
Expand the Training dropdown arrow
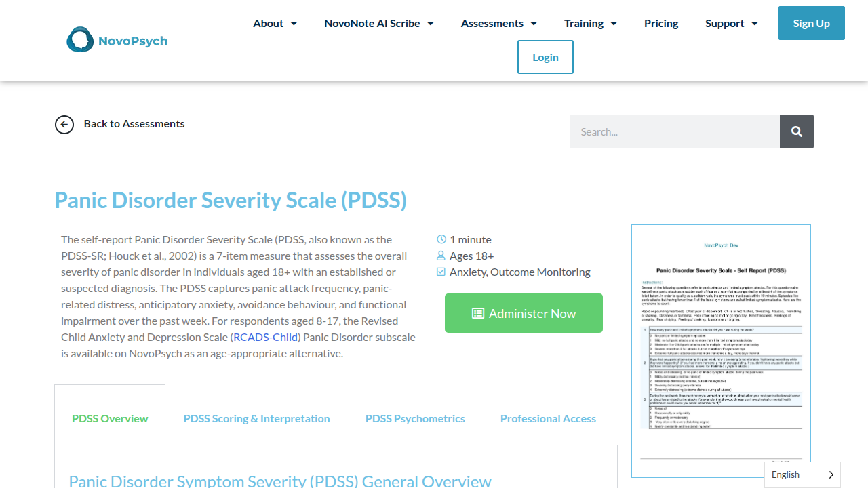pyautogui.click(x=614, y=24)
